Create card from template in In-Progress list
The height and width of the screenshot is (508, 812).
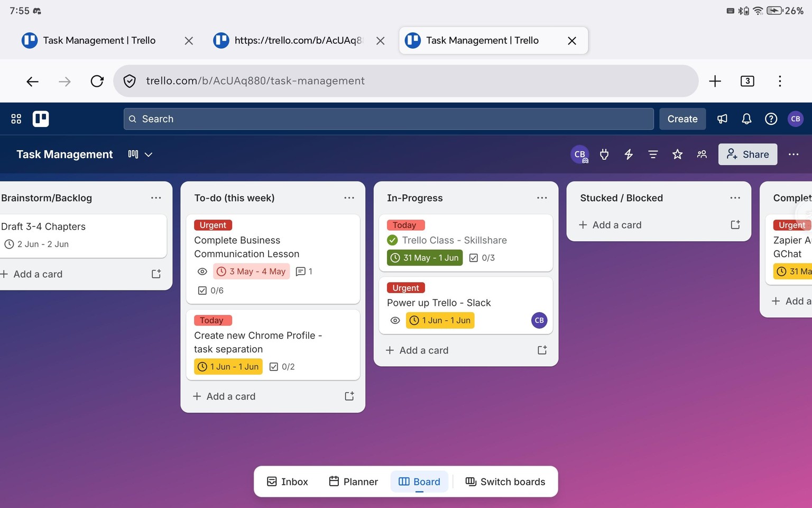coord(542,350)
